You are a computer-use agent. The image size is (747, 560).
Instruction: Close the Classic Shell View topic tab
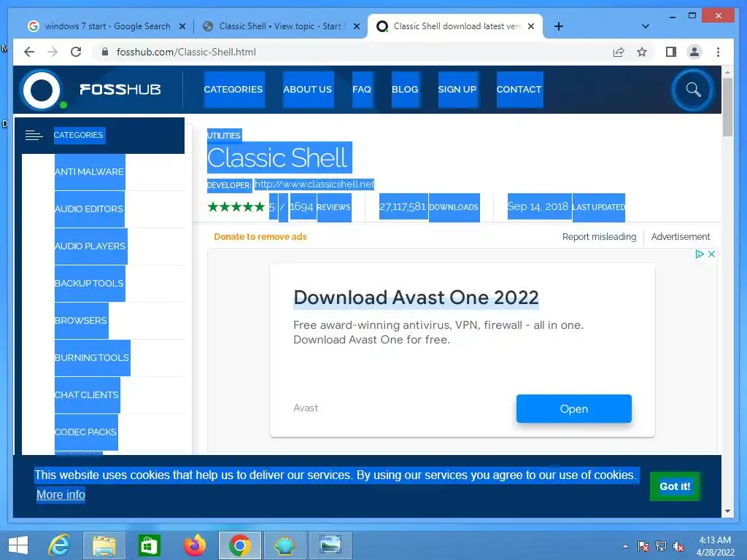[356, 26]
